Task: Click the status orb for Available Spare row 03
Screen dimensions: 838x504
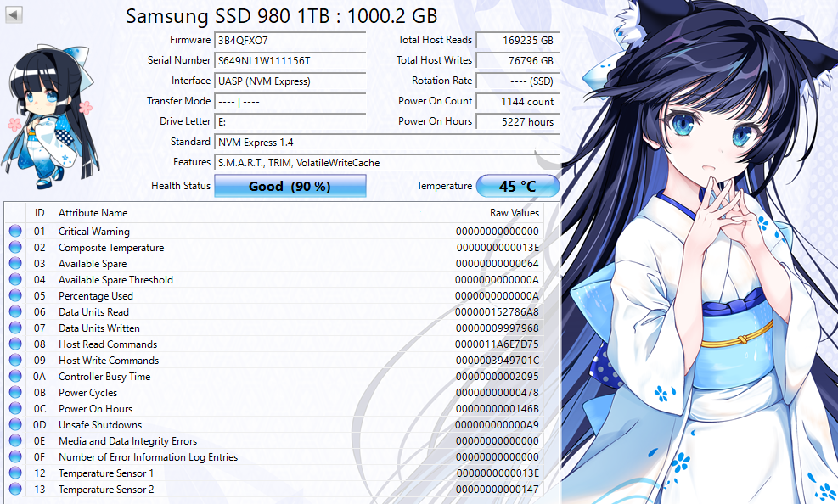Action: coord(15,263)
